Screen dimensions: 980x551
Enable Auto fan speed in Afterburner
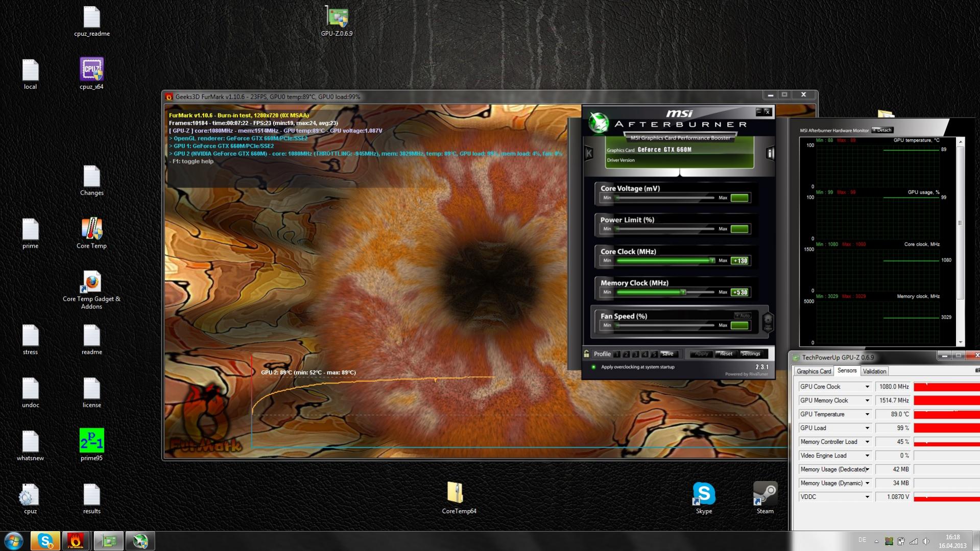pyautogui.click(x=743, y=316)
